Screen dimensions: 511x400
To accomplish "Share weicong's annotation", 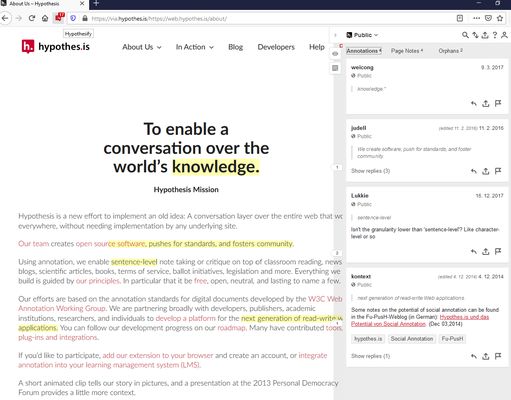I will click(486, 104).
